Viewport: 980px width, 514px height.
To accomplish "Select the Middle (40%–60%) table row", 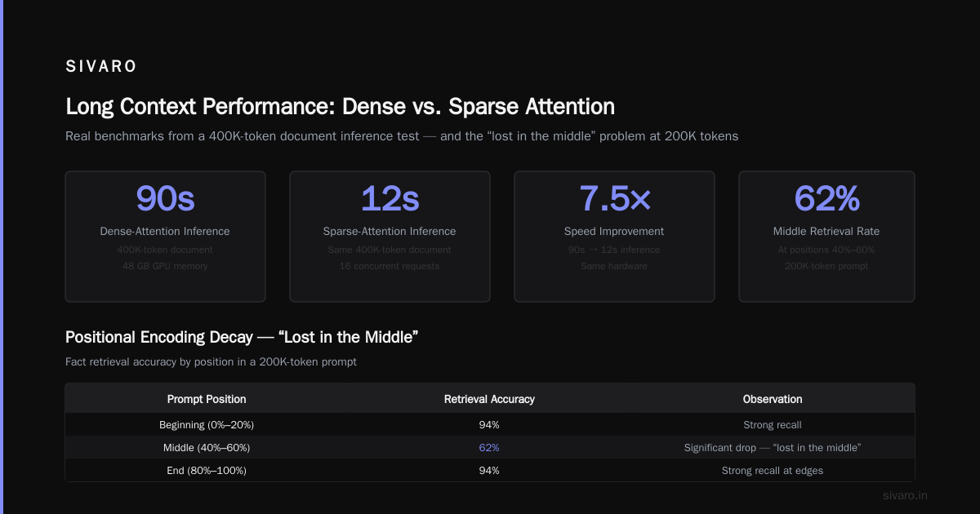I will point(490,448).
